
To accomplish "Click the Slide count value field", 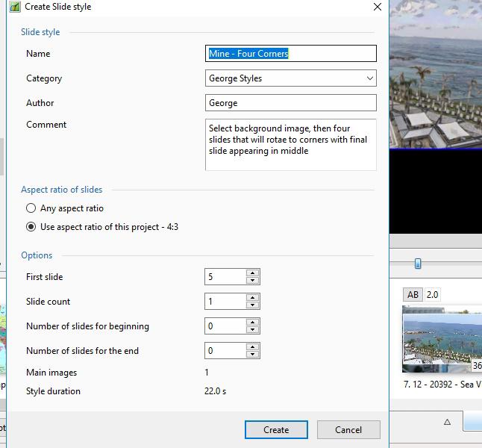I will 225,301.
